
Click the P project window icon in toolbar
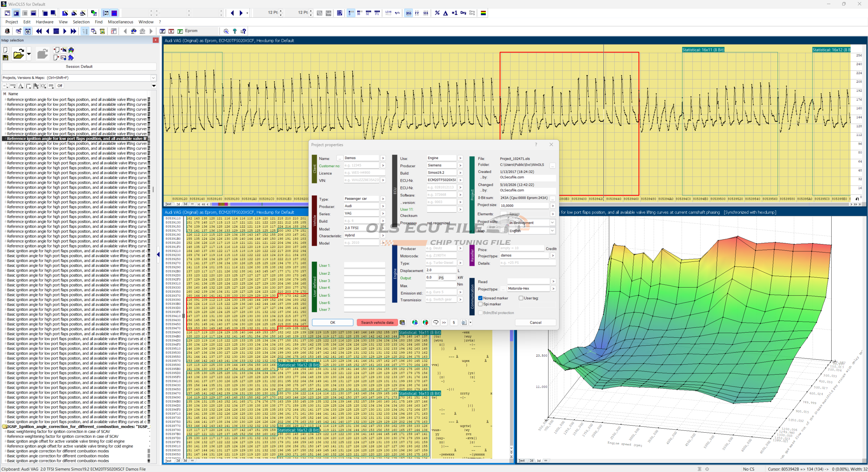pos(180,31)
